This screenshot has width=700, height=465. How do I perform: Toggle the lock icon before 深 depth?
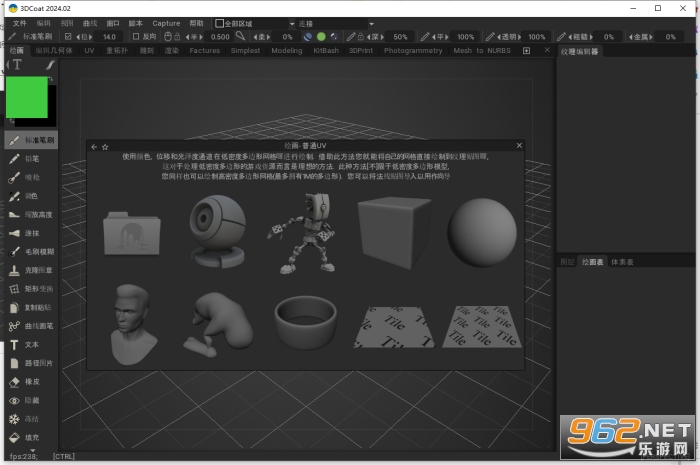[x=361, y=37]
